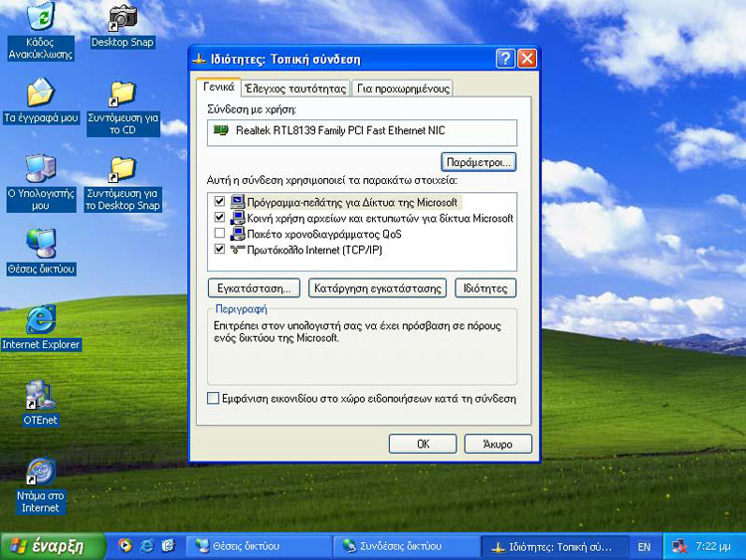Click the QoS packet scheduler item icon
The height and width of the screenshot is (560, 746).
click(x=237, y=234)
